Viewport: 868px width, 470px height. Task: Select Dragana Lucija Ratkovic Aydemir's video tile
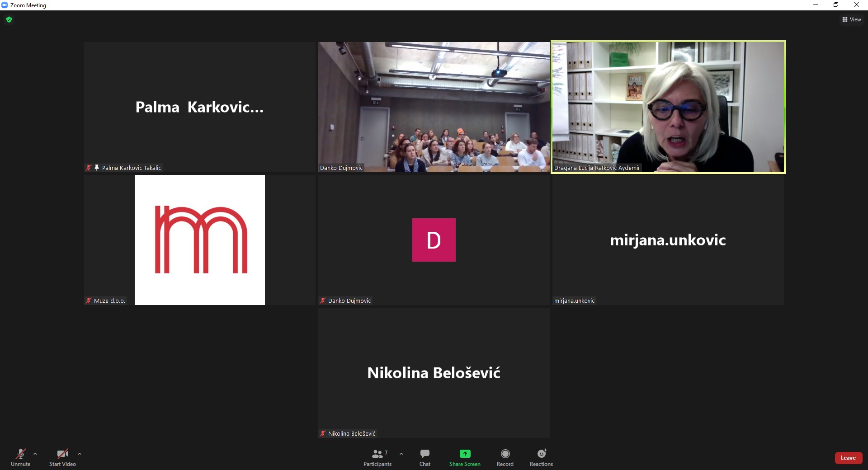coord(668,107)
